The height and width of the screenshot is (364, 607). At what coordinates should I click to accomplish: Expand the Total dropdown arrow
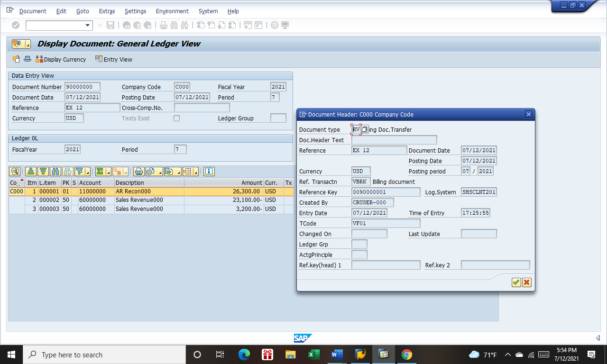coord(108,171)
